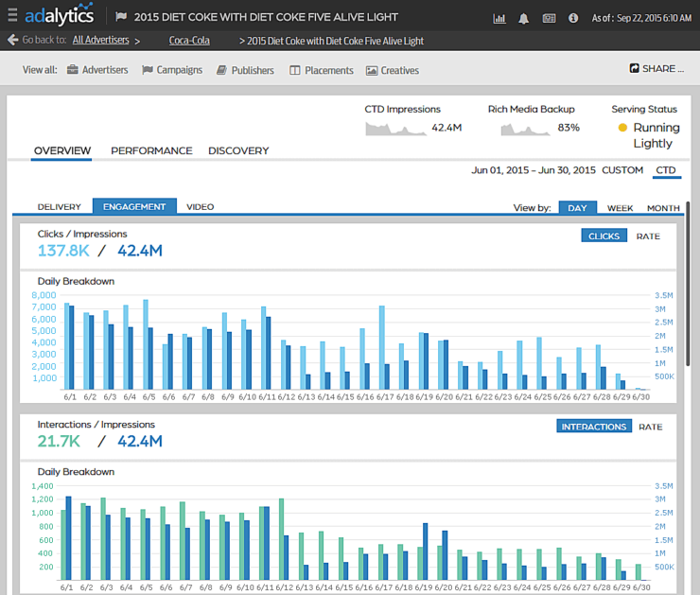
Task: Switch to the PERFORMANCE tab
Action: [x=151, y=150]
